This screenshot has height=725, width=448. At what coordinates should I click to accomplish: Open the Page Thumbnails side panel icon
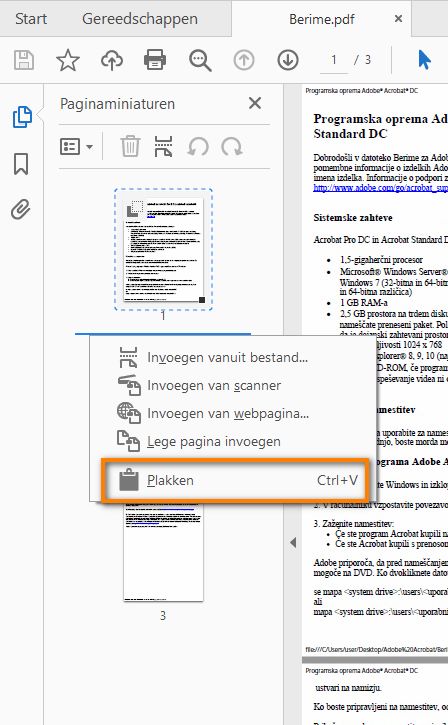tap(22, 117)
